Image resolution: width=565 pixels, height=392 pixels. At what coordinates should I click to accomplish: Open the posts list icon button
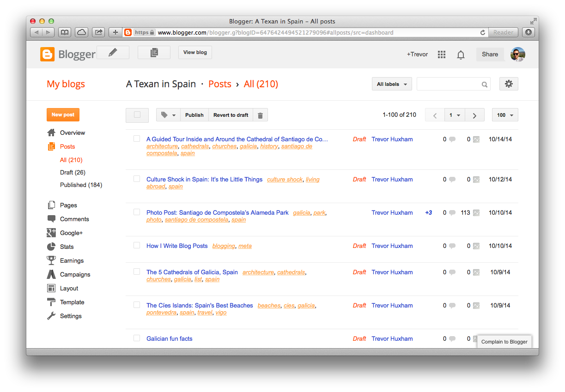point(154,53)
